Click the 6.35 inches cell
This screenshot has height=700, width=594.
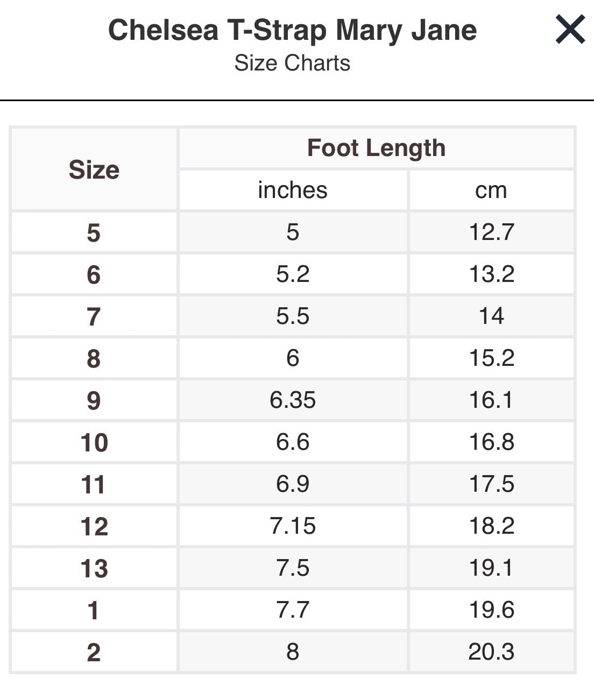[x=293, y=400]
